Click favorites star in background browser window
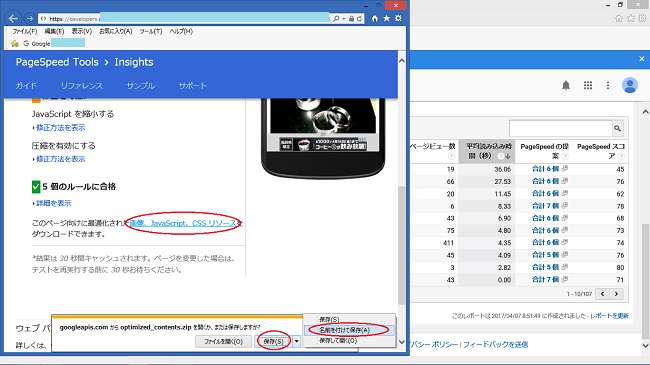Viewport: 650px width, 365px height. (631, 18)
